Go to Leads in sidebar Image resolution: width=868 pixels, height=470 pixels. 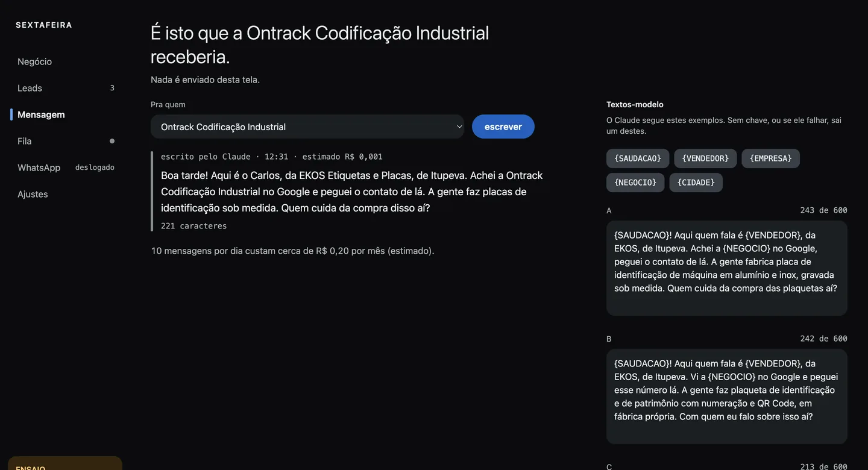pyautogui.click(x=30, y=88)
